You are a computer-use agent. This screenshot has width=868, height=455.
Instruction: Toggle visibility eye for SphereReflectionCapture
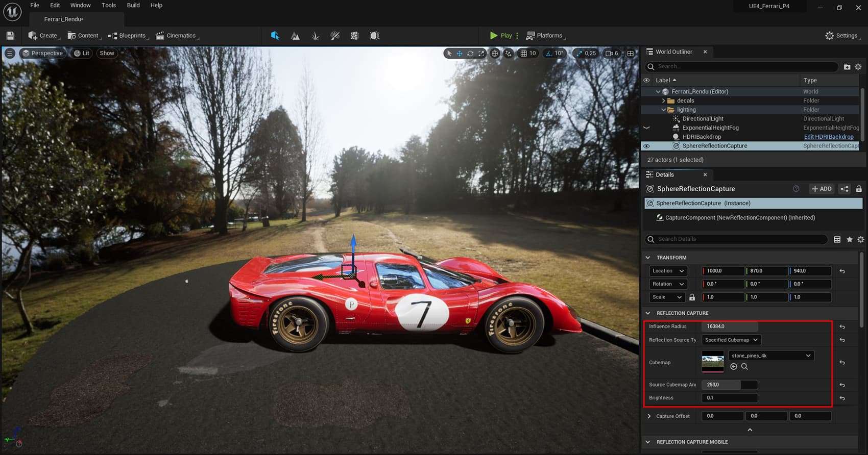click(646, 146)
